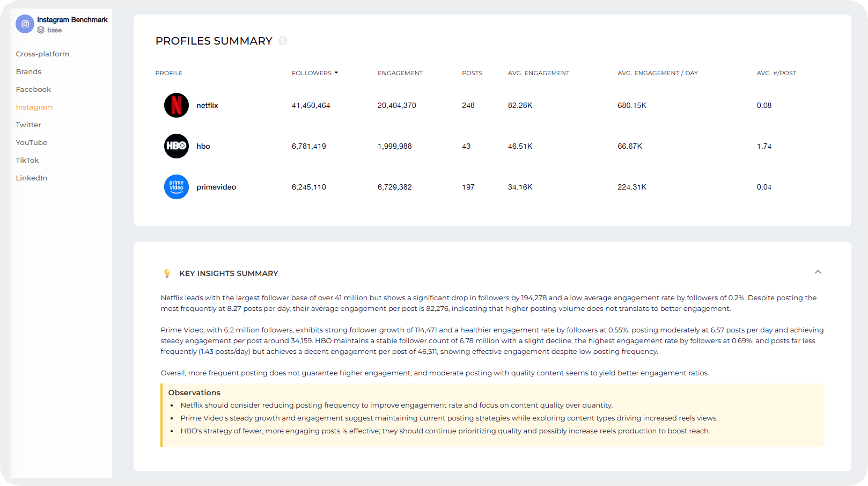This screenshot has height=486, width=868.
Task: Click HBO avg engagement 46.51K
Action: click(x=520, y=146)
